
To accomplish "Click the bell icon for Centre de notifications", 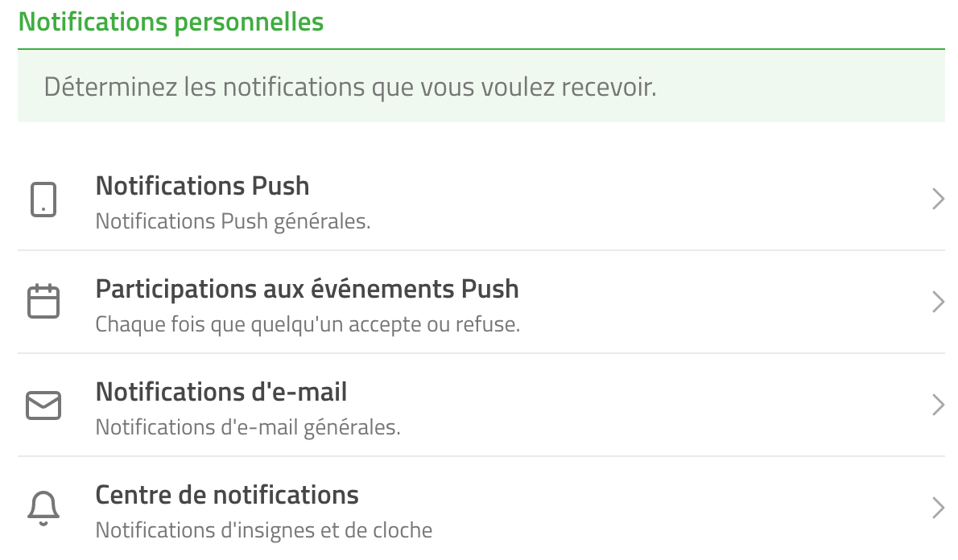I will [x=43, y=508].
